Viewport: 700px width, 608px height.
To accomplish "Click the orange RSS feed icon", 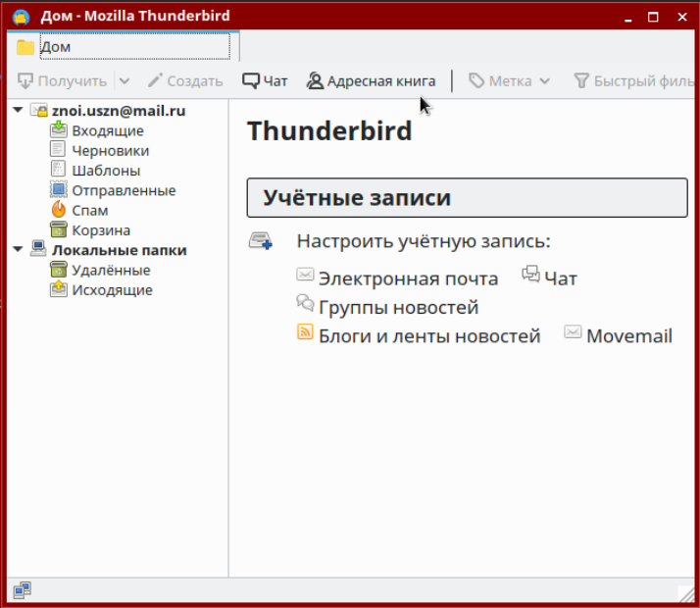I will click(x=305, y=332).
